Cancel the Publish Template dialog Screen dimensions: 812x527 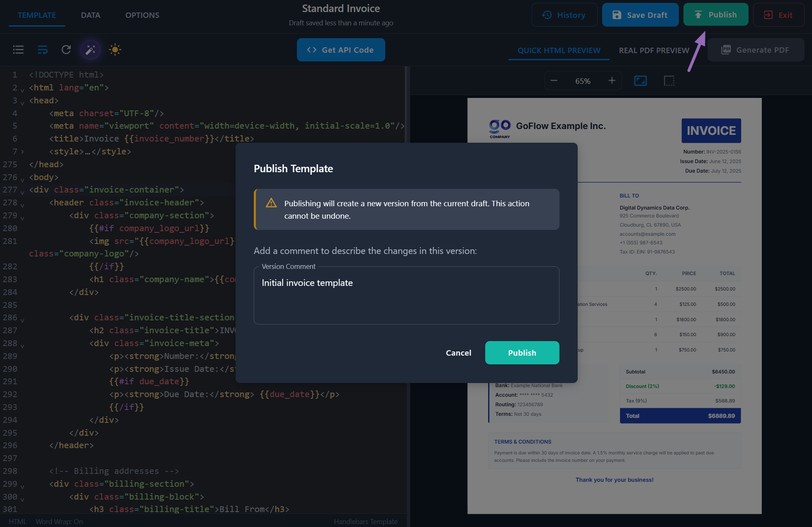[x=458, y=352]
